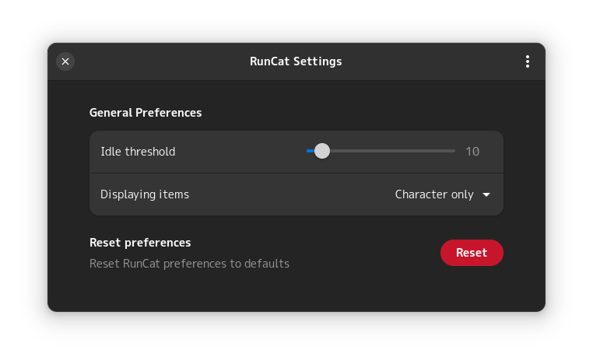Click the RunCat Settings window title
Image resolution: width=593 pixels, height=364 pixels.
point(296,61)
